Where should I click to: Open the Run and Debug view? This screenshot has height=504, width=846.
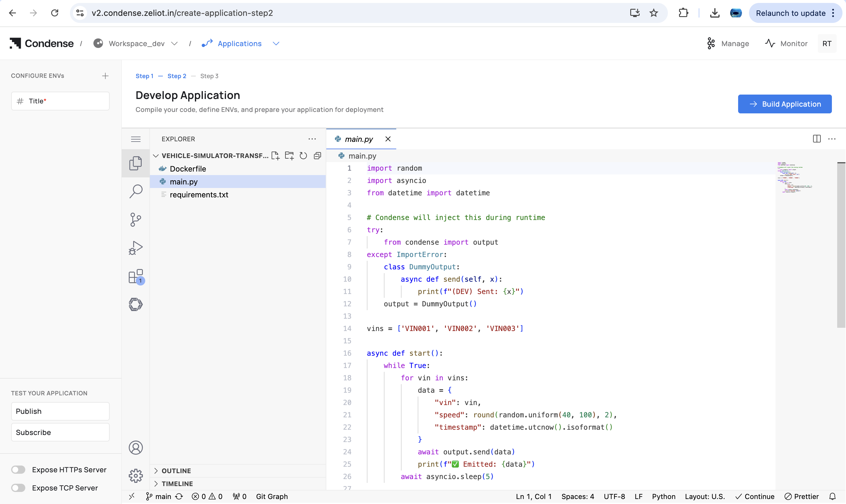[x=136, y=248]
